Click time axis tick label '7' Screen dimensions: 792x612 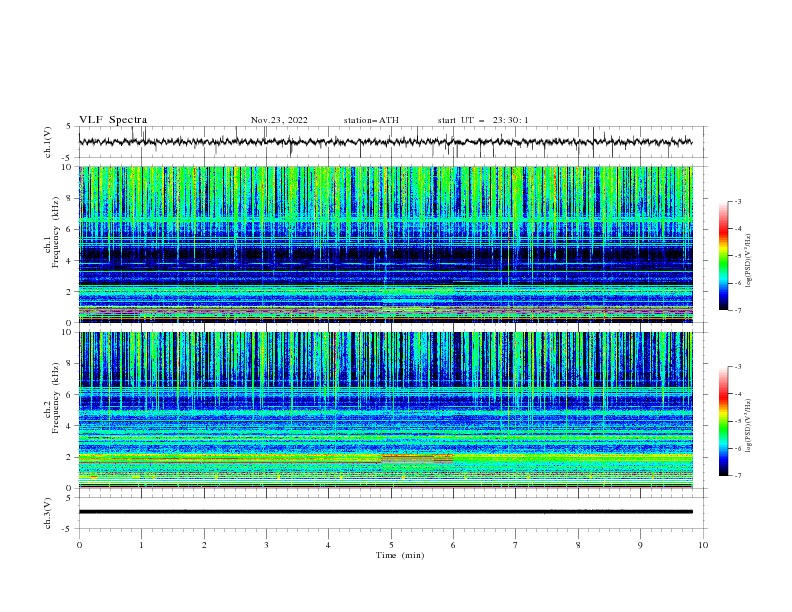coord(516,545)
